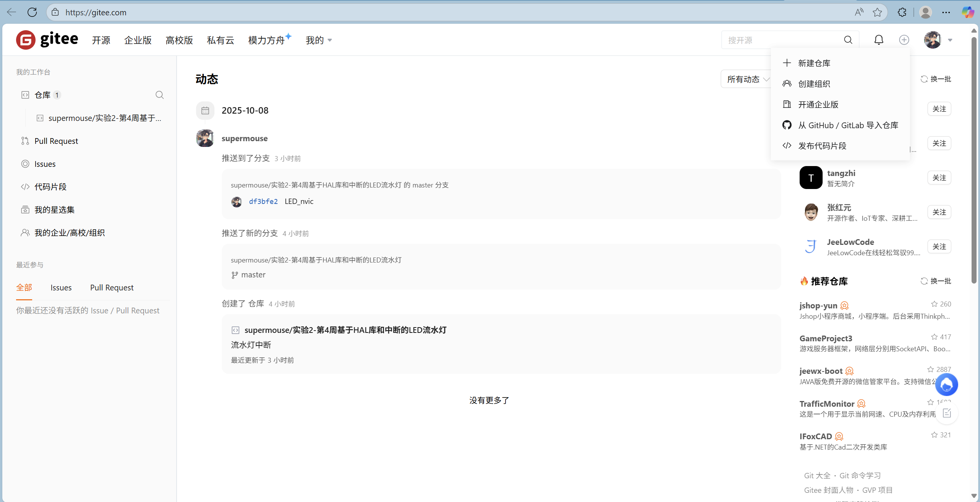Click the JeeLowCode logo icon
Screen dimensions: 980x502
811,246
